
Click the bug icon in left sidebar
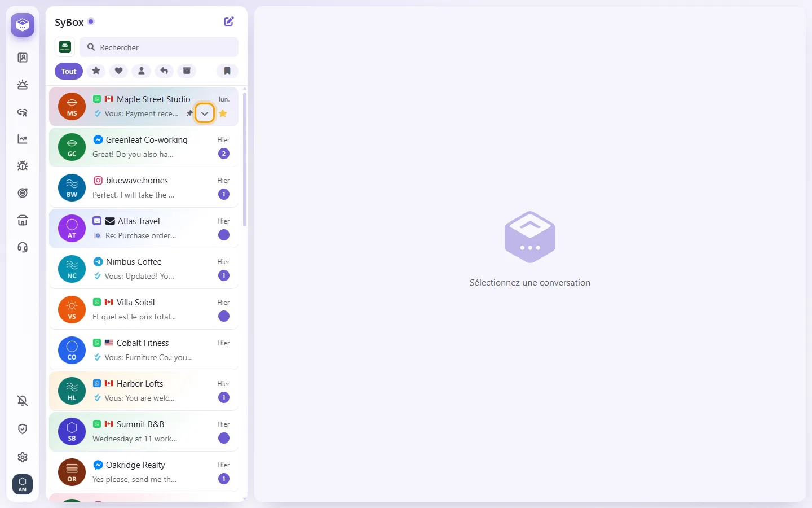(x=23, y=166)
